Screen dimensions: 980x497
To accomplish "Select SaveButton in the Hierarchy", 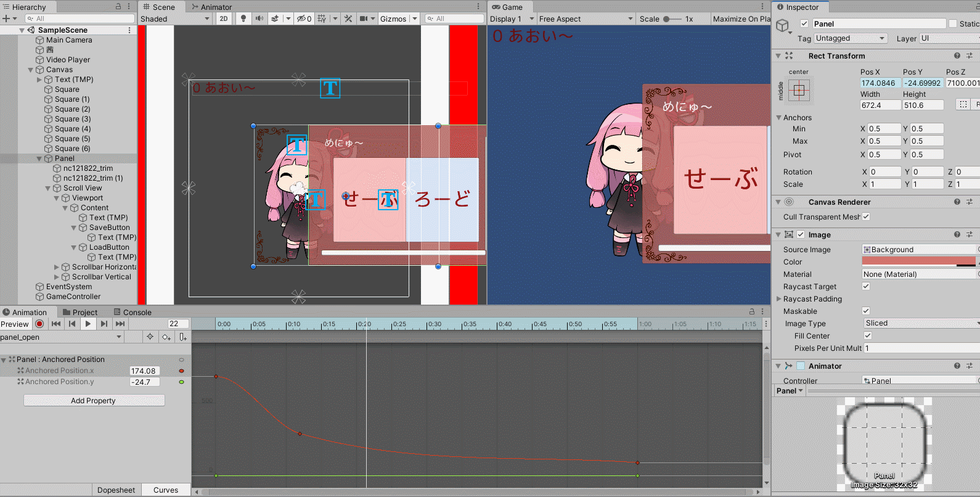I will click(109, 228).
